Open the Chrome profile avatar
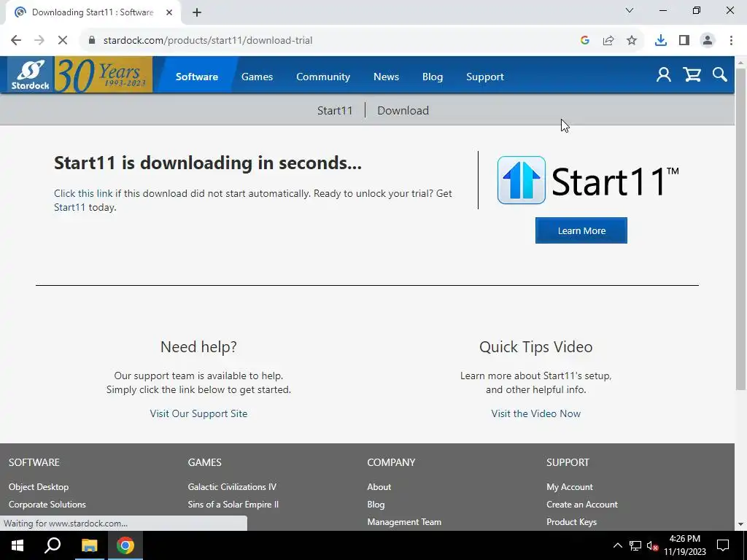747x560 pixels. click(x=708, y=41)
